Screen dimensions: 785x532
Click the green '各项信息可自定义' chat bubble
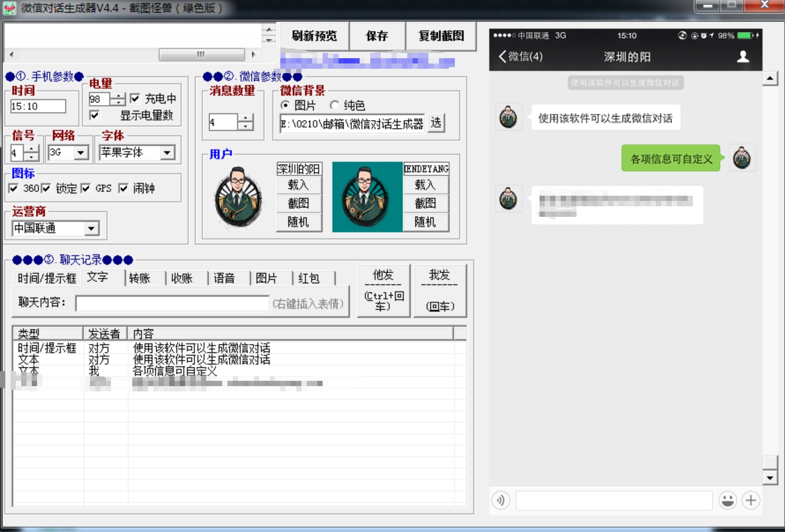671,158
